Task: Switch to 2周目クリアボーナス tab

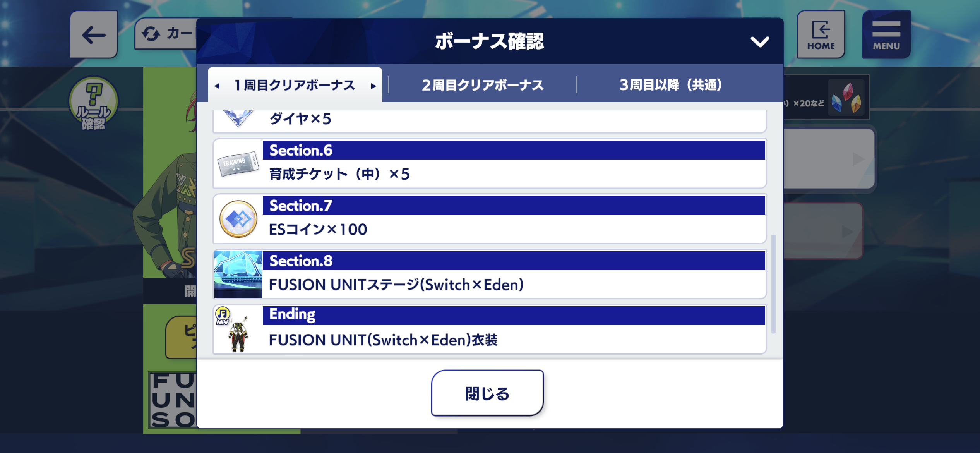Action: point(483,85)
